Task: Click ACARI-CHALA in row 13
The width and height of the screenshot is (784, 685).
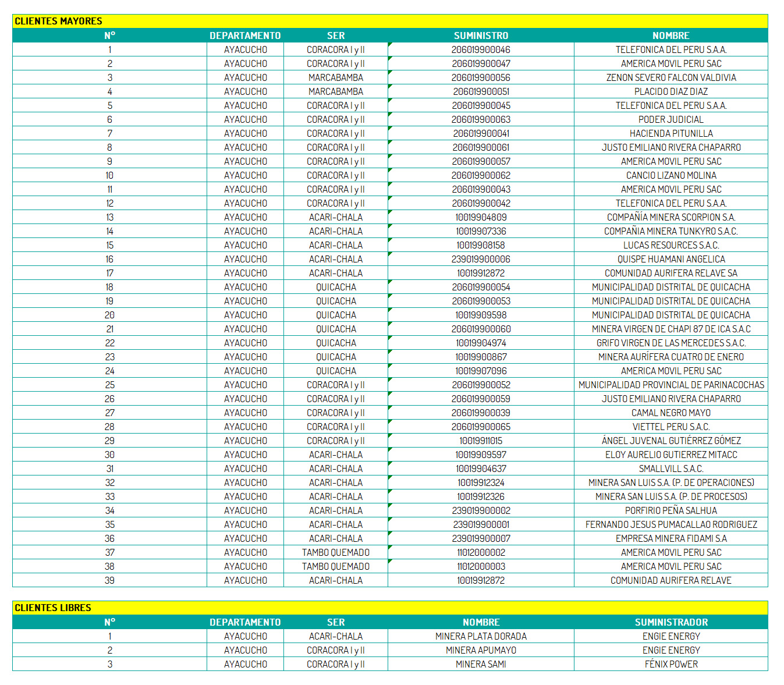Action: point(336,217)
